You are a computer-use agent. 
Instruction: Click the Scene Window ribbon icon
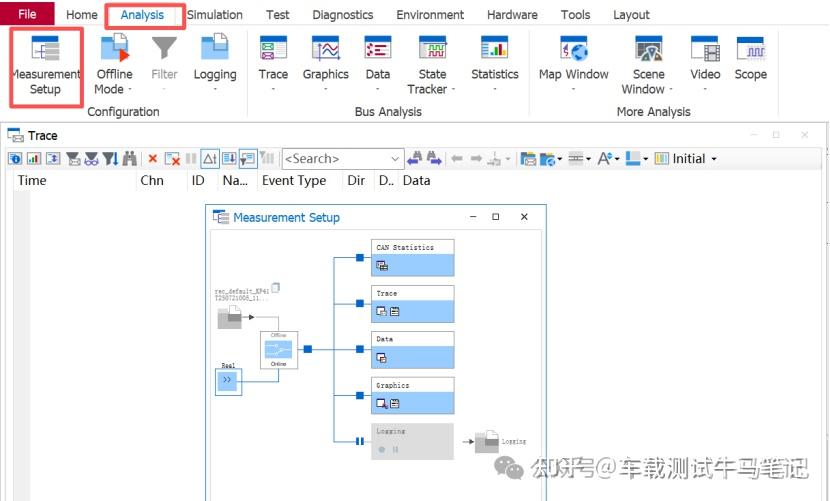click(x=648, y=49)
